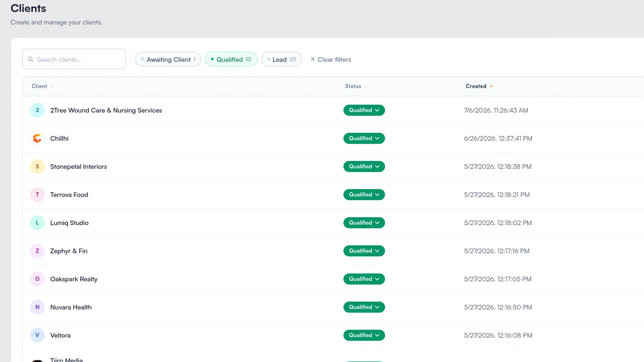Open the Terrova Food client name
This screenshot has height=362, width=644.
point(69,195)
